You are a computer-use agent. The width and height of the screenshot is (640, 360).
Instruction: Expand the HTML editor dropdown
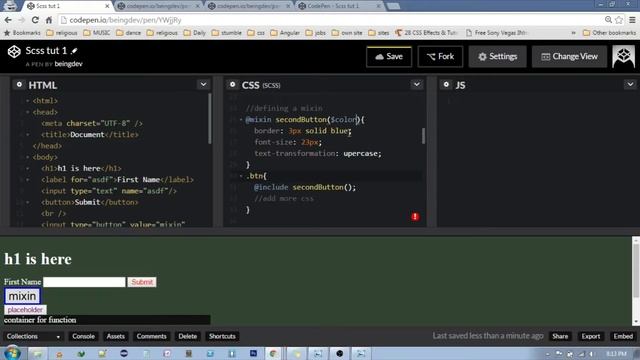(203, 84)
